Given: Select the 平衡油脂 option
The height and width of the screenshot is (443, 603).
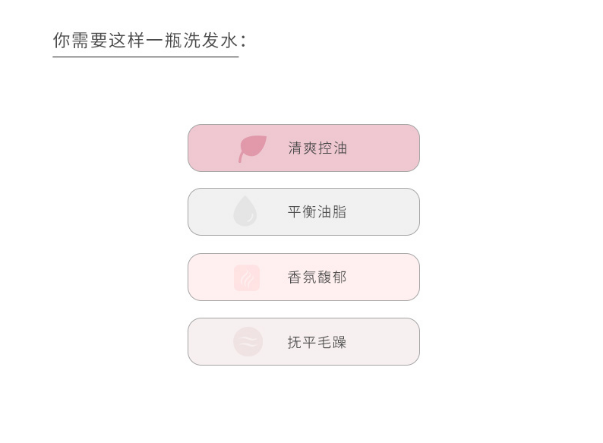Looking at the screenshot, I should pos(303,212).
